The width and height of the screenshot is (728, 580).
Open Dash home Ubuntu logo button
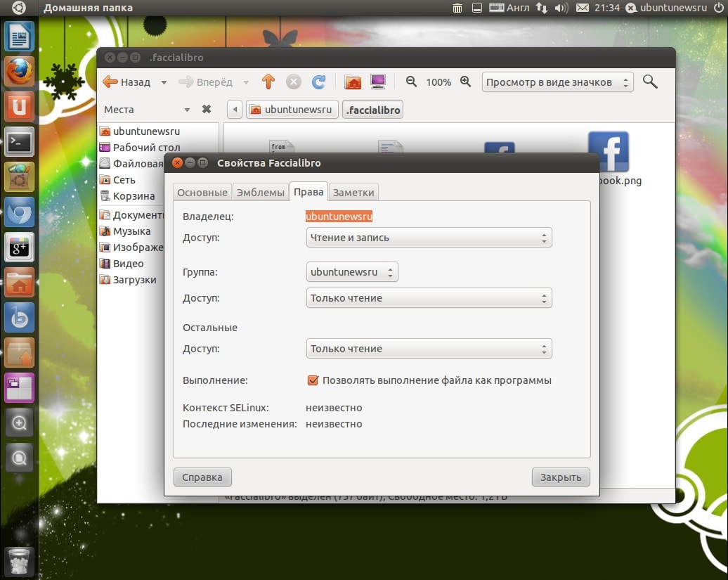19,8
